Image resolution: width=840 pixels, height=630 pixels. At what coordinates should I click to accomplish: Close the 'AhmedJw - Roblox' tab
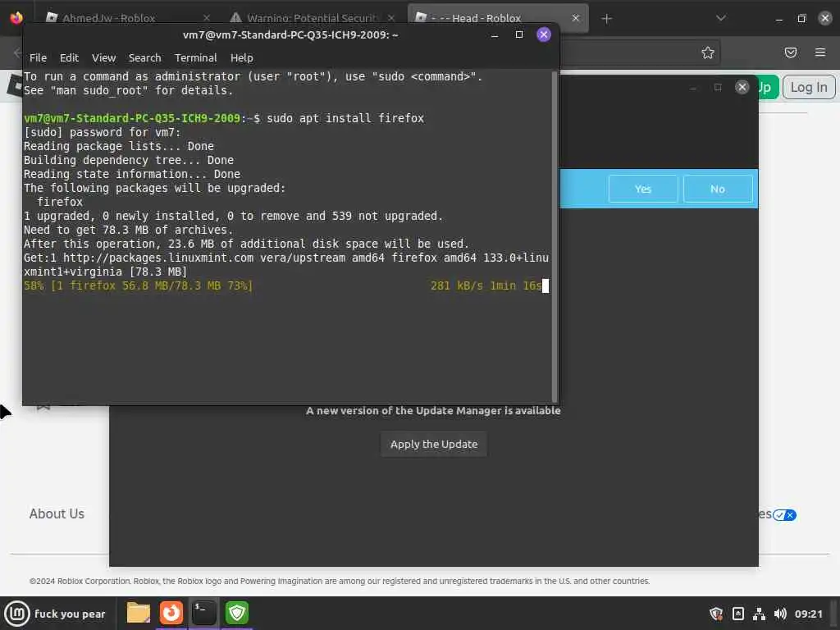coord(207,18)
